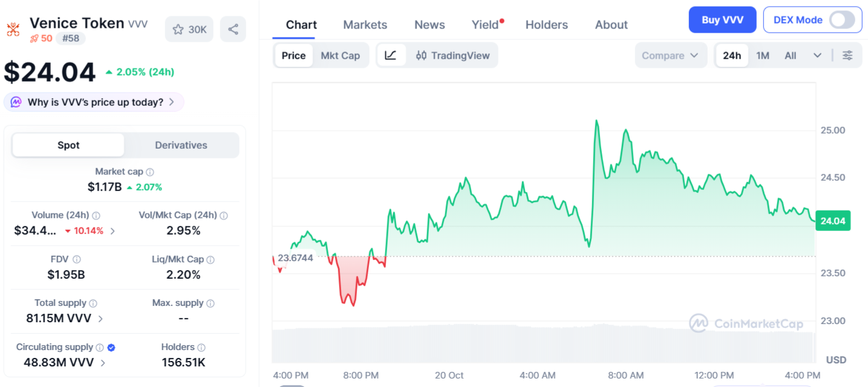
Task: Click Volume (24h) info icon
Action: (96, 216)
